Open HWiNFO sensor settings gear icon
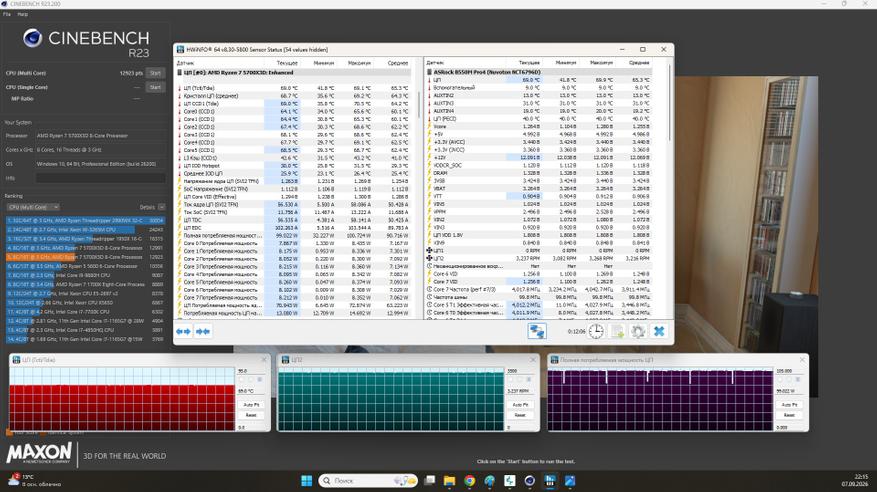877x492 pixels. [x=638, y=332]
